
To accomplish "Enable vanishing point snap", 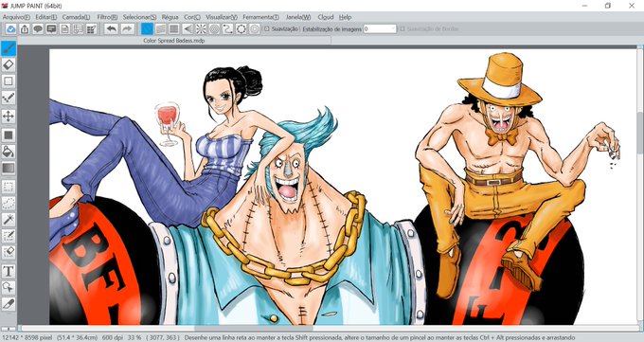I will pos(188,28).
